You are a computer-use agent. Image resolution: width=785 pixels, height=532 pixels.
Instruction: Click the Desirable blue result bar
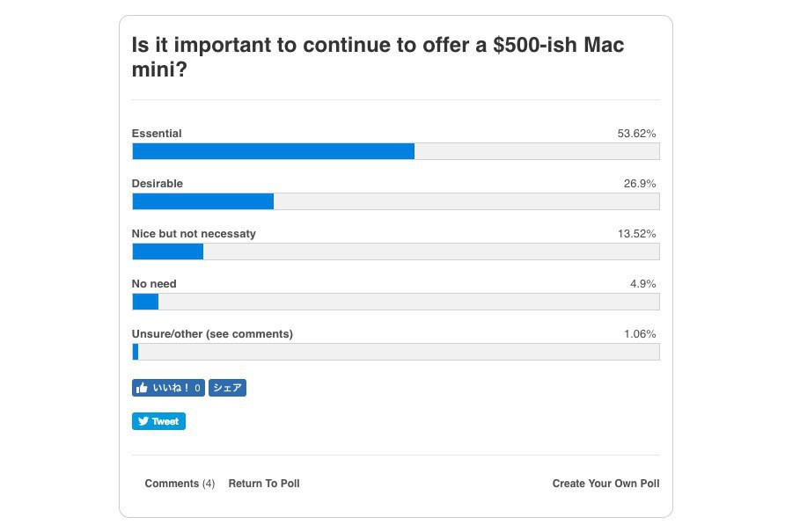tap(202, 201)
